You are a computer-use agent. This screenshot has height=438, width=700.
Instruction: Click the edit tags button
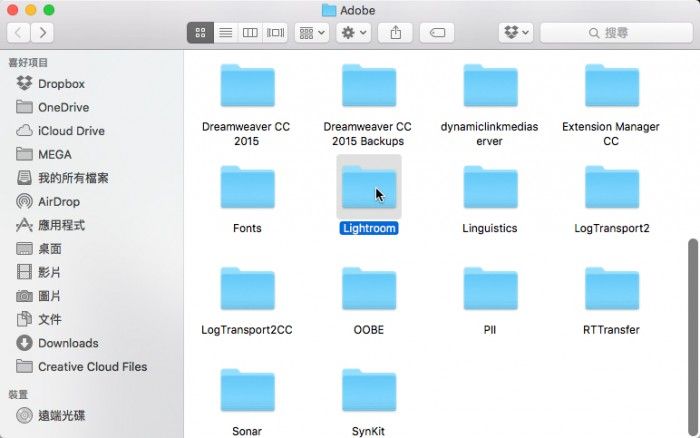click(437, 33)
